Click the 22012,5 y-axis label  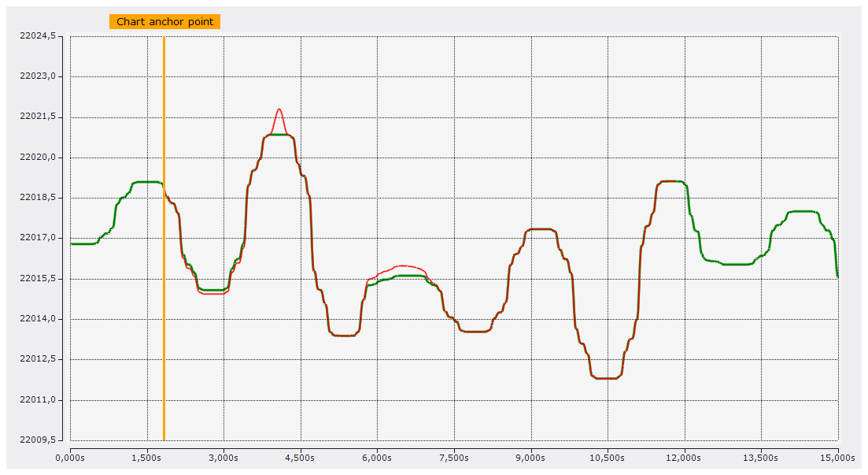pos(38,359)
